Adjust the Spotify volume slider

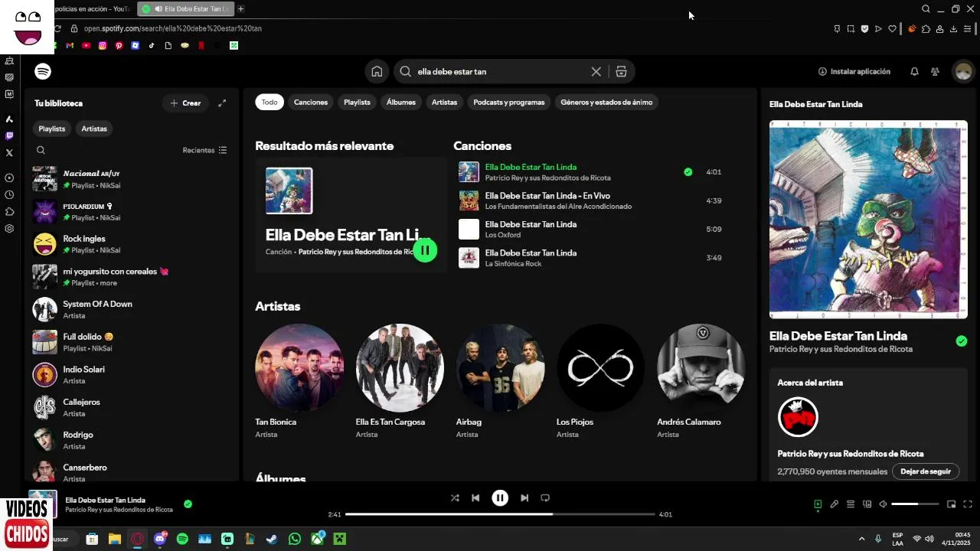click(915, 504)
